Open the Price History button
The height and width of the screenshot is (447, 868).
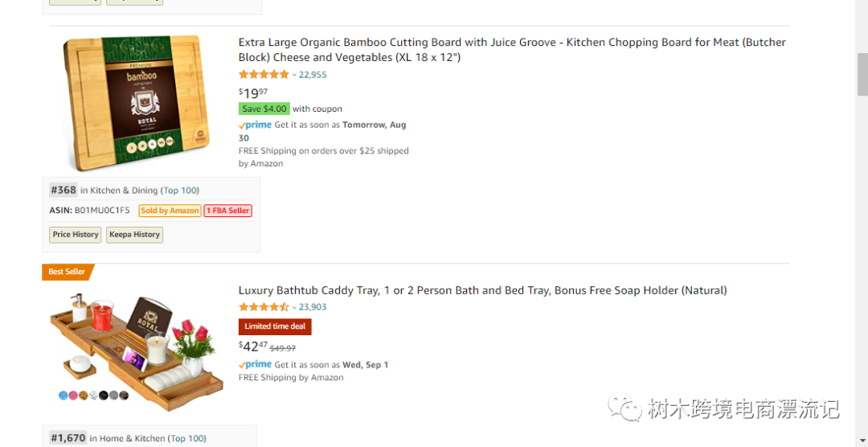tap(76, 235)
